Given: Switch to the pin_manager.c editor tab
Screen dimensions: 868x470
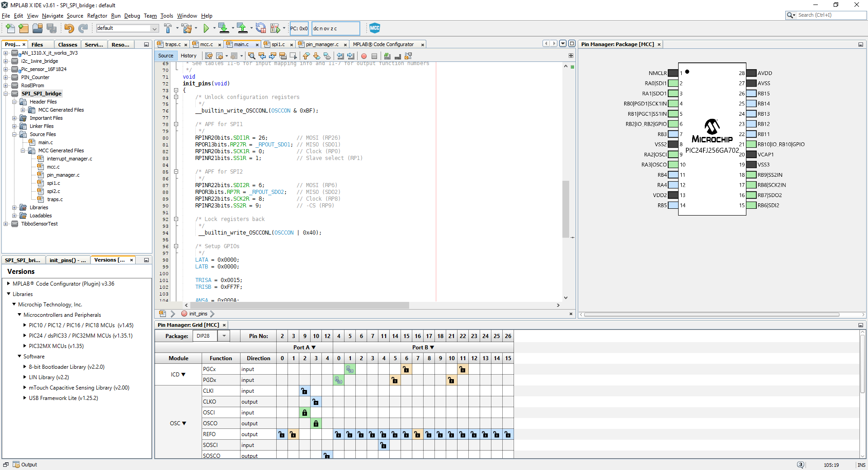Looking at the screenshot, I should pos(322,44).
